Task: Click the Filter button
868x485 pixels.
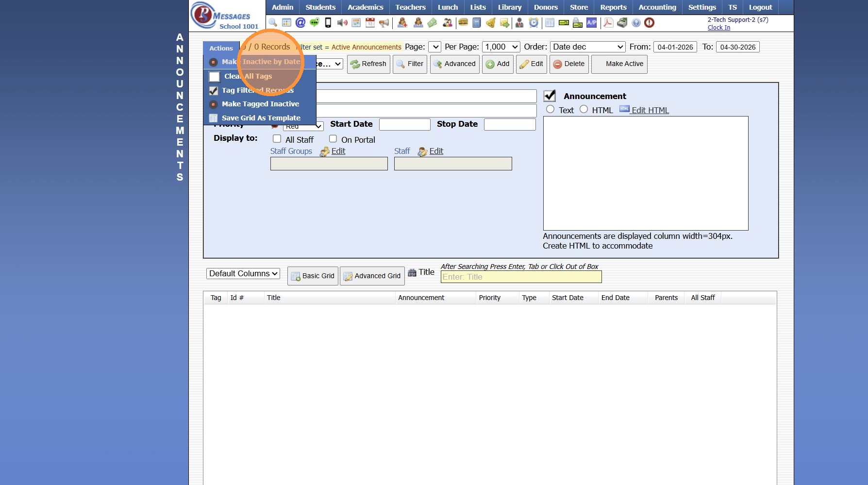Action: click(x=410, y=64)
